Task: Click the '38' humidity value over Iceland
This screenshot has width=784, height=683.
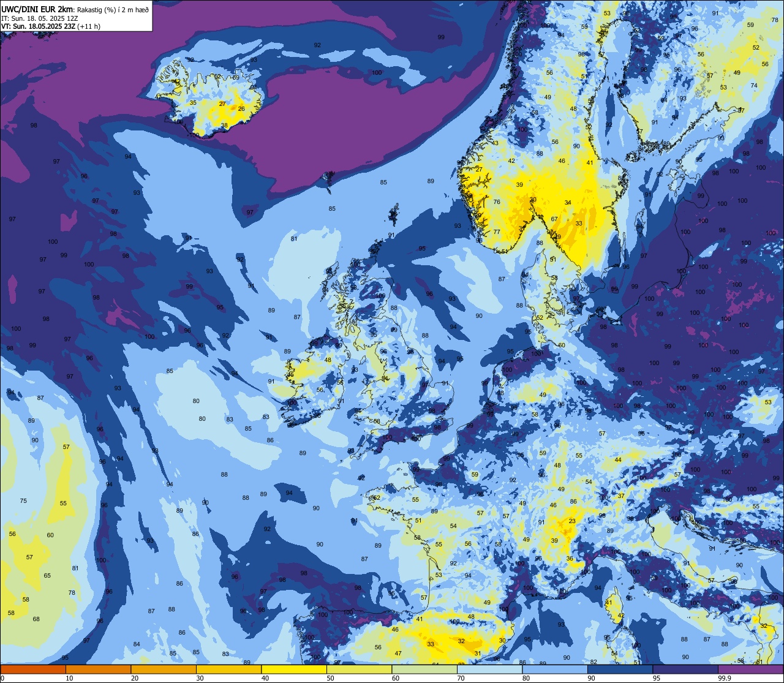Action: click(x=224, y=125)
